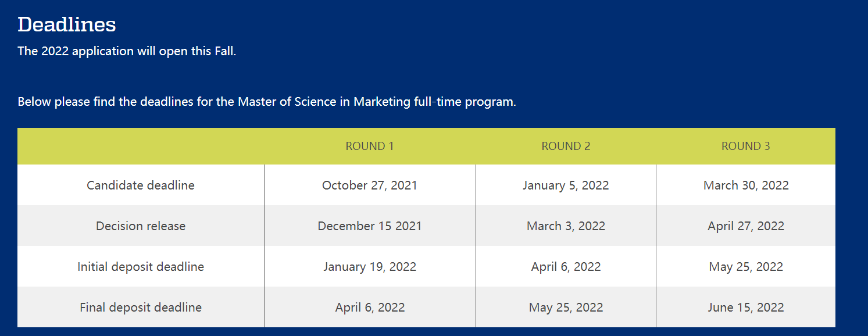The width and height of the screenshot is (868, 336).
Task: Click the March 3, 2022 cell
Action: [566, 226]
